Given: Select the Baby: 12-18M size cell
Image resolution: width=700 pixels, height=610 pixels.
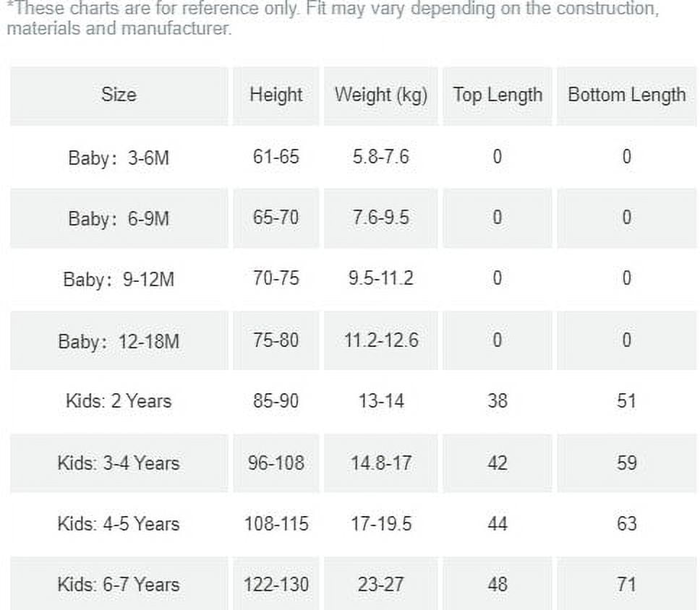Looking at the screenshot, I should tap(119, 340).
